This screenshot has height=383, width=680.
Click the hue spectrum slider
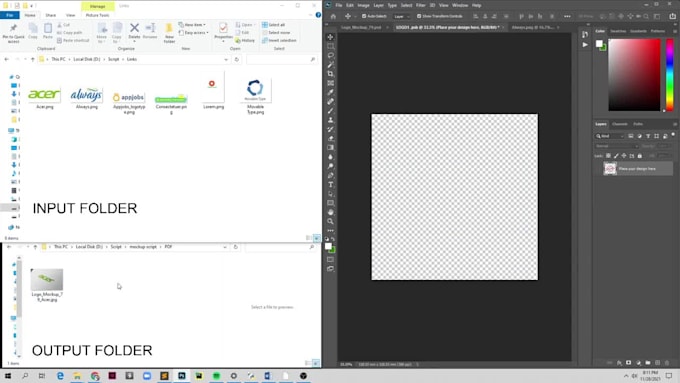(x=670, y=75)
